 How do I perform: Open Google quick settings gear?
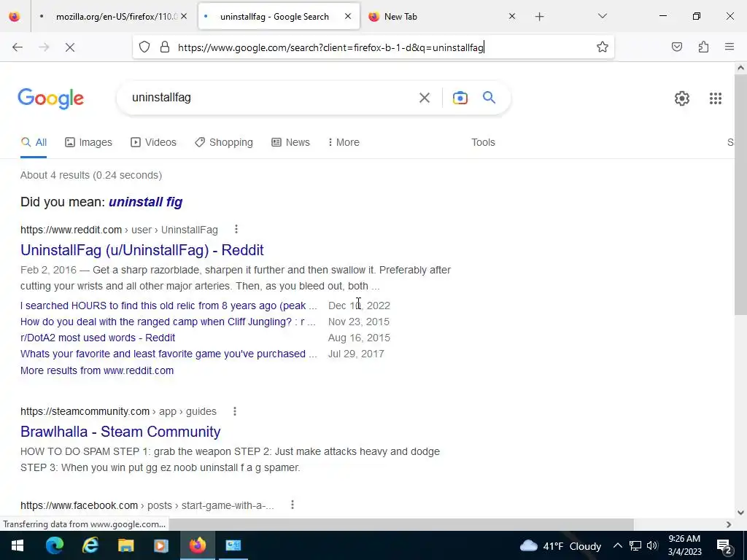point(682,98)
